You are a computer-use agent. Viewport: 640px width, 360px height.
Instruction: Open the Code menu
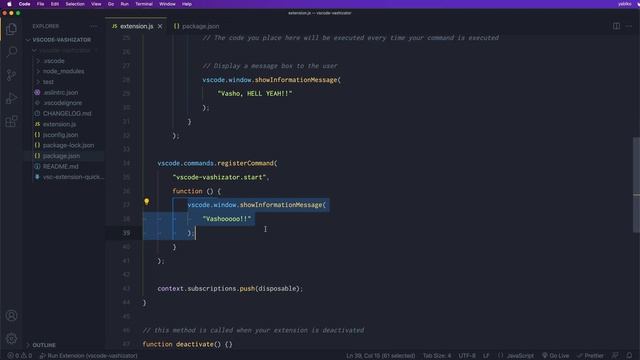click(24, 4)
